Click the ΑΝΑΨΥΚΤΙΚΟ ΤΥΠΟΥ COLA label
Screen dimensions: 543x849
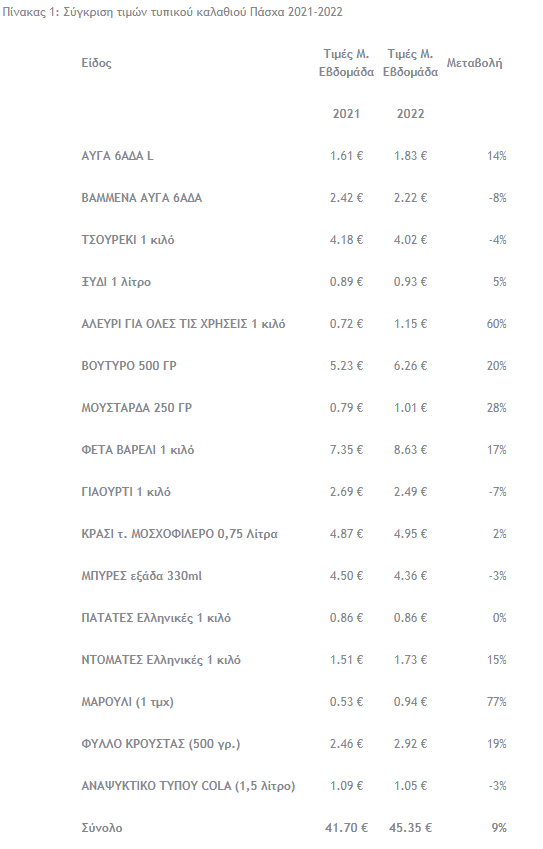point(188,786)
